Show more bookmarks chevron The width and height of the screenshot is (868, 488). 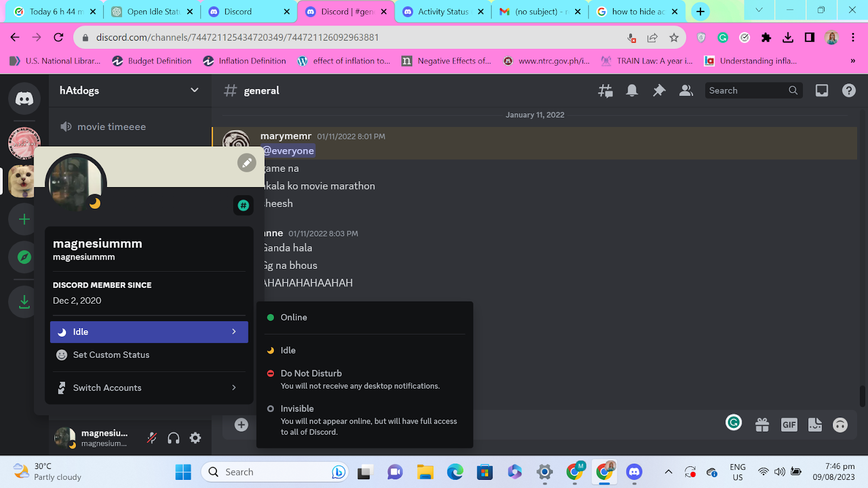click(853, 61)
